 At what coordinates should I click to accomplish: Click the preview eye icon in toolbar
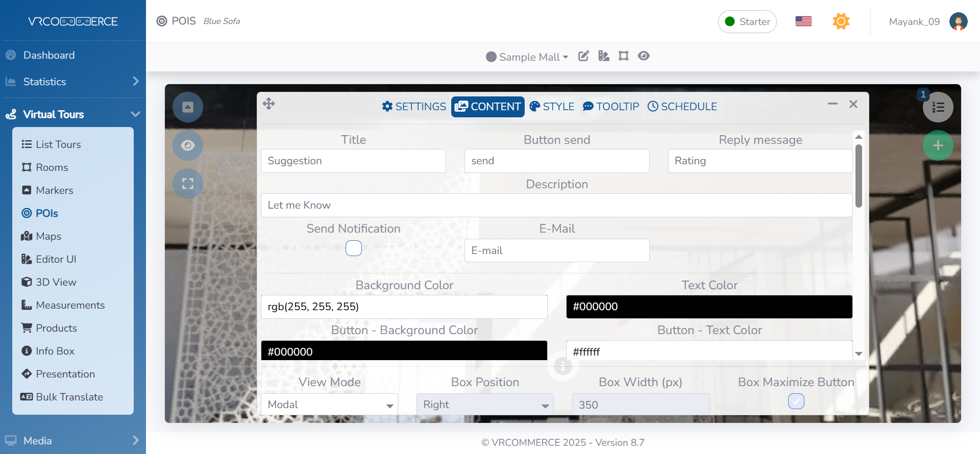tap(644, 56)
